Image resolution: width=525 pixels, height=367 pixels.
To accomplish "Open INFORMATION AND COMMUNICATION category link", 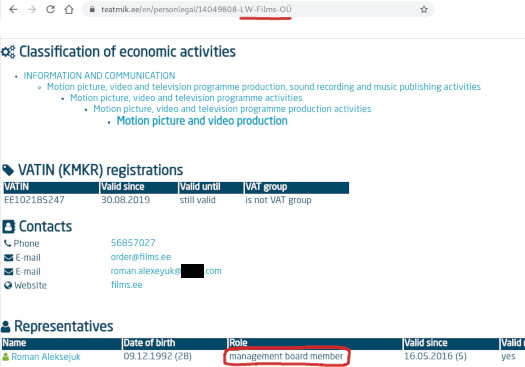I will 99,76.
